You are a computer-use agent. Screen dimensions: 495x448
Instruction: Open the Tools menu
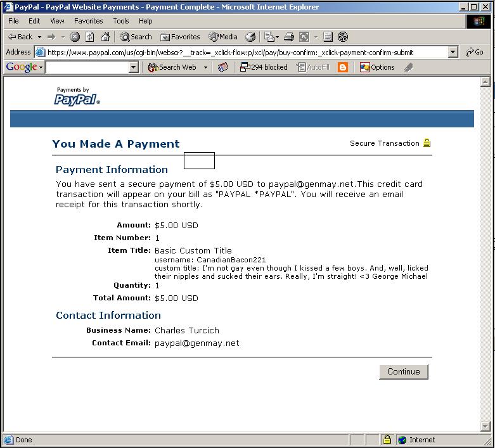point(121,21)
